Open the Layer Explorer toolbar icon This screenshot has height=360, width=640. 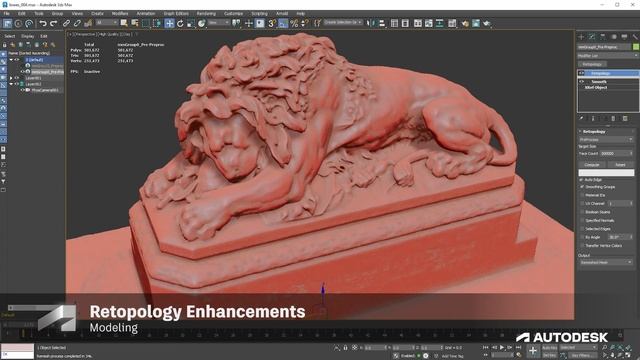click(405, 24)
